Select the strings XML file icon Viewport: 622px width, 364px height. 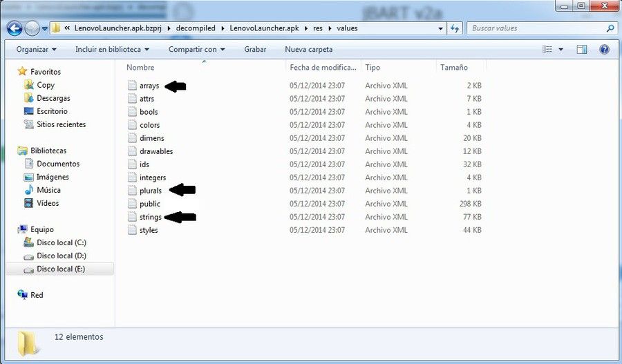point(132,216)
